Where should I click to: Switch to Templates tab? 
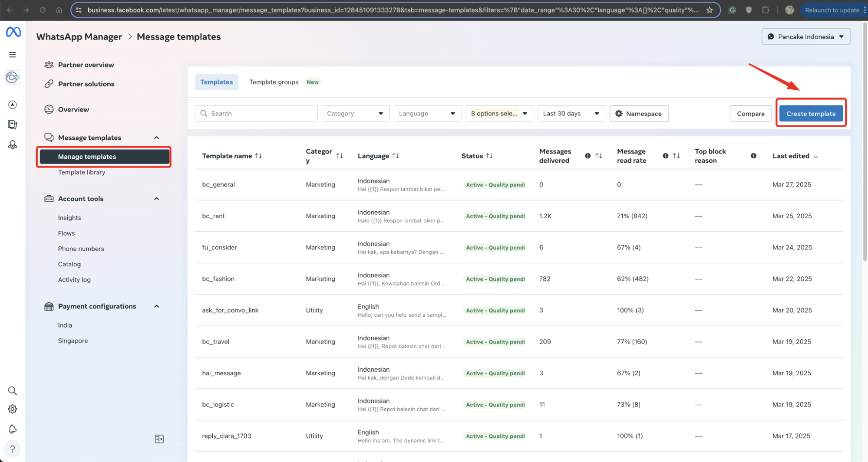pyautogui.click(x=216, y=82)
